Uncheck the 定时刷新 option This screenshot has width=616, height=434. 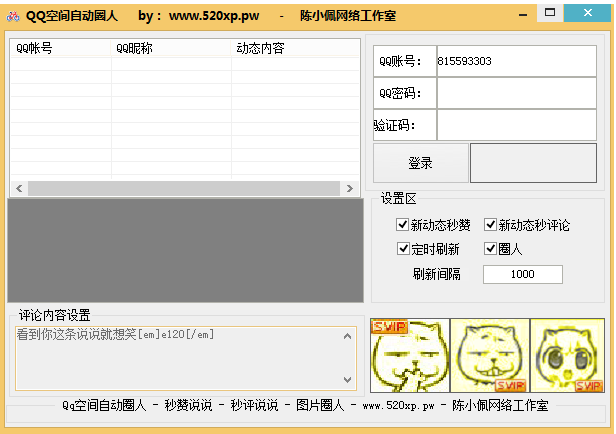click(x=403, y=248)
